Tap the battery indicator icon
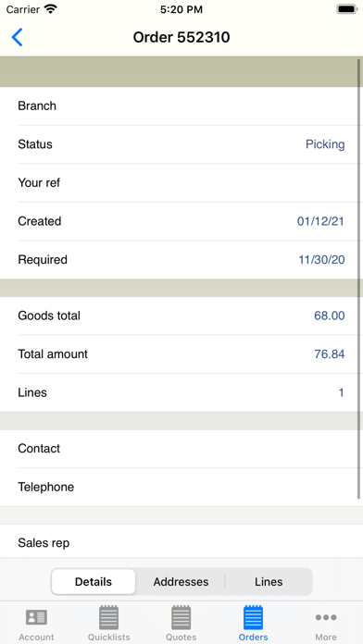Screen dimensions: 363x644 coord(347,9)
